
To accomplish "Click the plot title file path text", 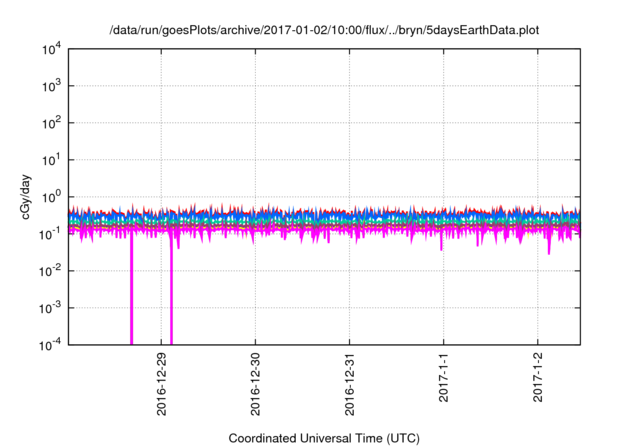I will coord(324,30).
